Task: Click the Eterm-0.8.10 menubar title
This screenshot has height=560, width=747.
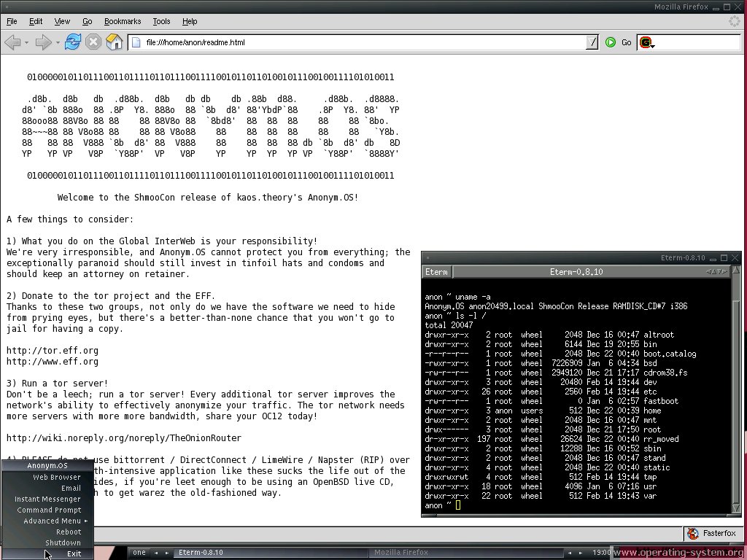Action: [x=576, y=272]
